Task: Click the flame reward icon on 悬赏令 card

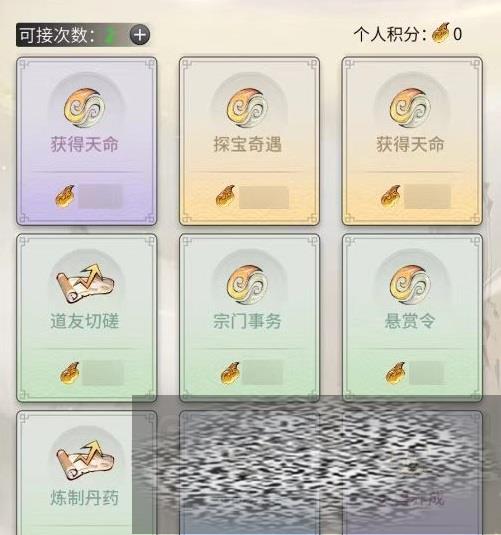Action: point(396,373)
